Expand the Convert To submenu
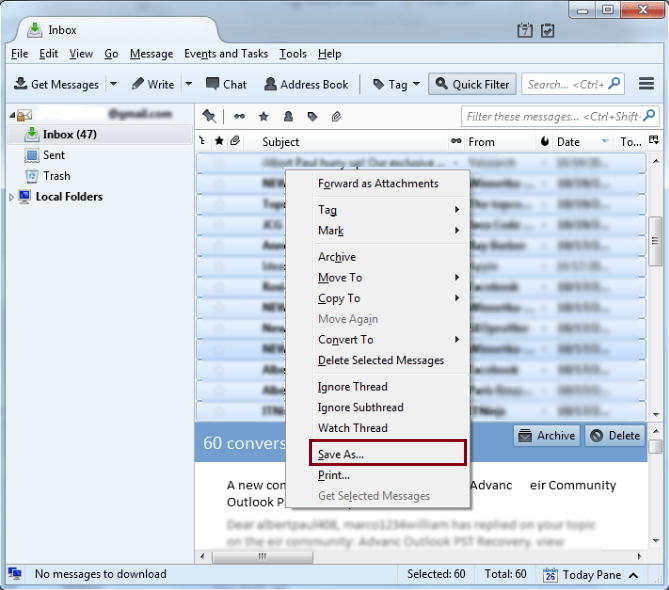Screen dimensions: 669x590 [457, 340]
